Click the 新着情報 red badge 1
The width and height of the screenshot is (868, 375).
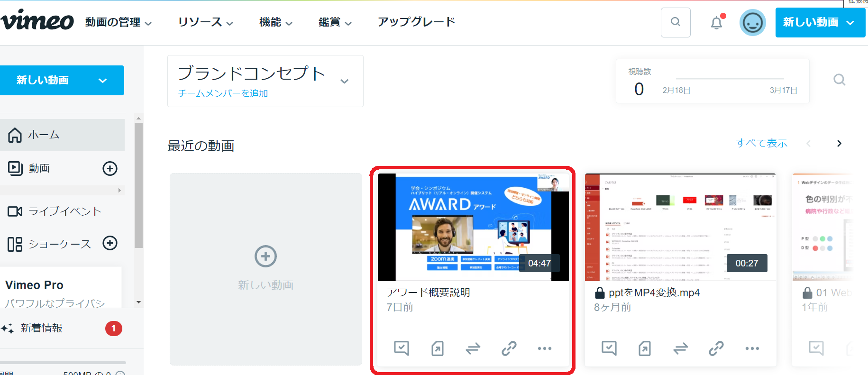[114, 328]
